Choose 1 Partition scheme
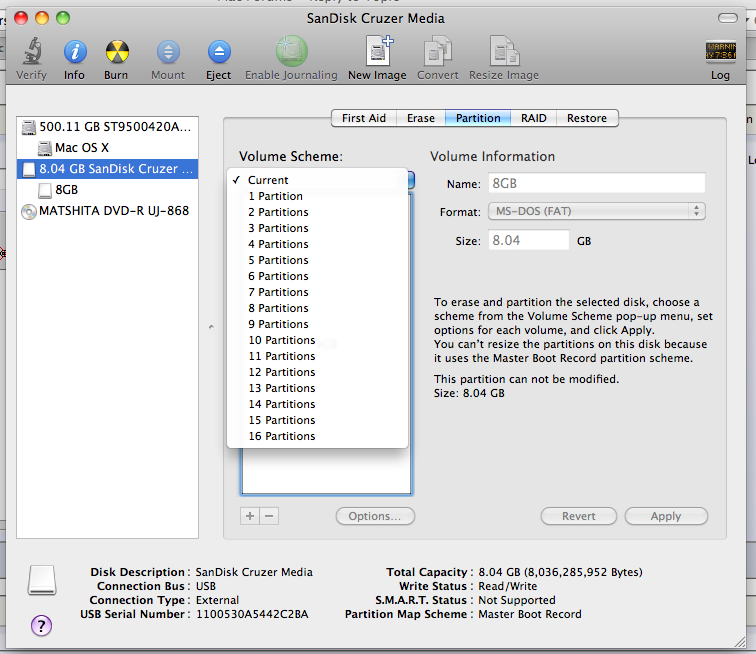Screen dimensions: 756x654 pos(317,196)
